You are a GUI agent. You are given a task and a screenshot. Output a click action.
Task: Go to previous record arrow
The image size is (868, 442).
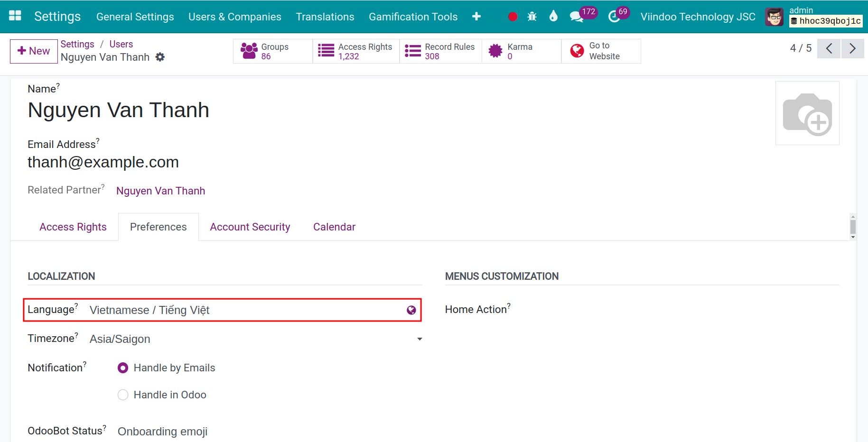[829, 48]
